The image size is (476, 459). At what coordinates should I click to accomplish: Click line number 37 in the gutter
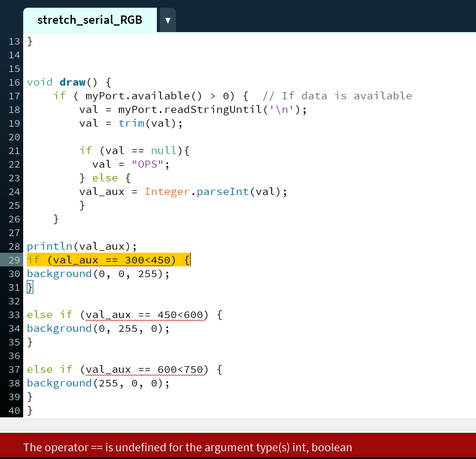[x=14, y=370]
